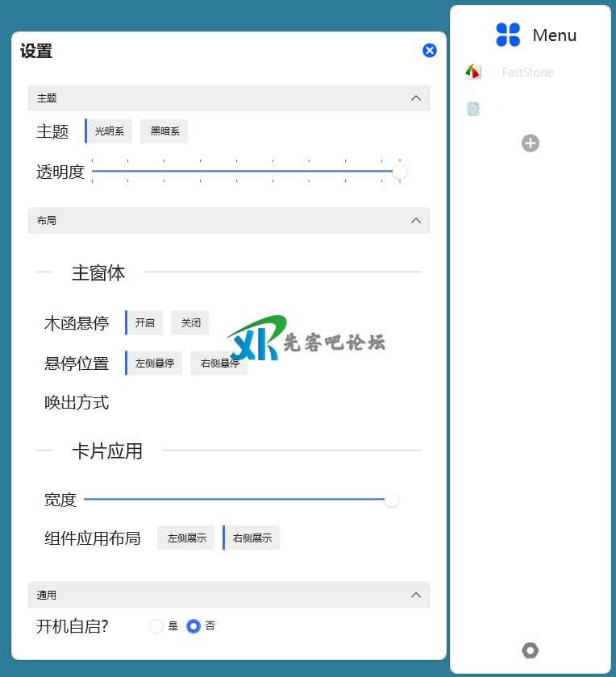Collapse the 主题 section chevron

point(416,98)
